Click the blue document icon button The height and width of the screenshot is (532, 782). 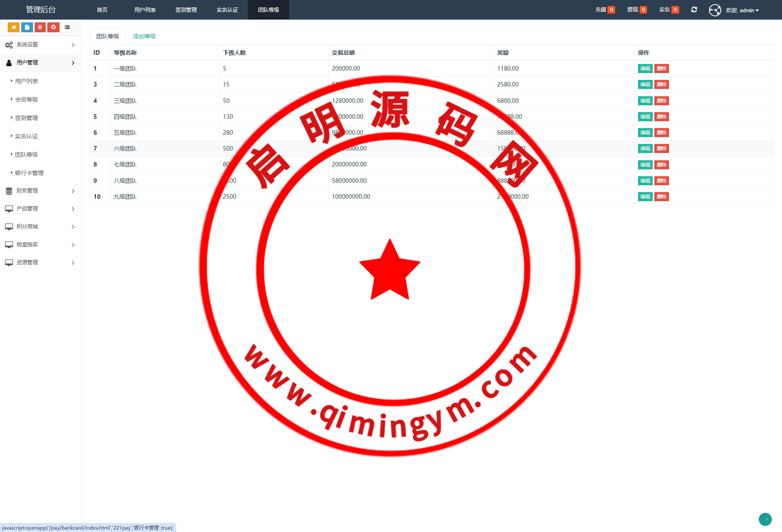[x=27, y=27]
